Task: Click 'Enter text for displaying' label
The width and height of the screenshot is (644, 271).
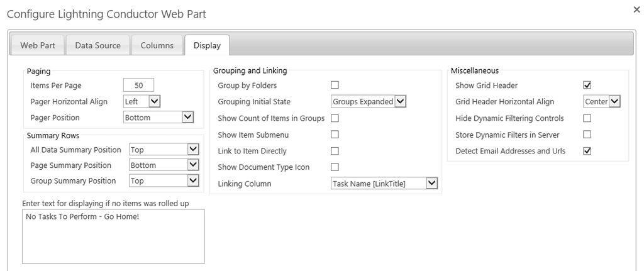Action: 106,203
